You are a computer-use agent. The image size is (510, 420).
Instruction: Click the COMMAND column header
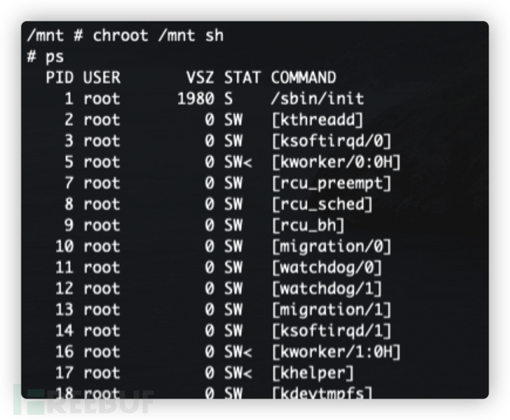(304, 78)
